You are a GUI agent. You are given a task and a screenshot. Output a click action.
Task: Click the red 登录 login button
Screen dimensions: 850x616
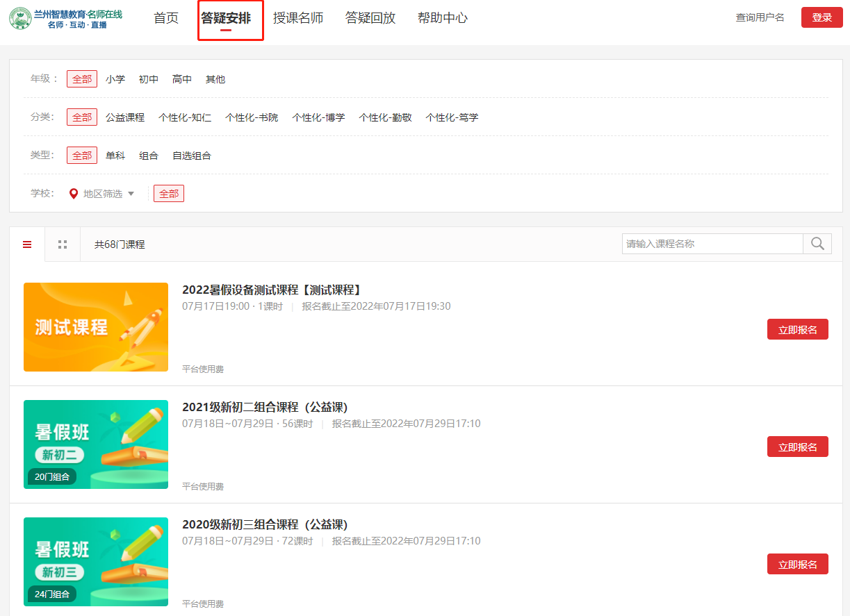[822, 17]
